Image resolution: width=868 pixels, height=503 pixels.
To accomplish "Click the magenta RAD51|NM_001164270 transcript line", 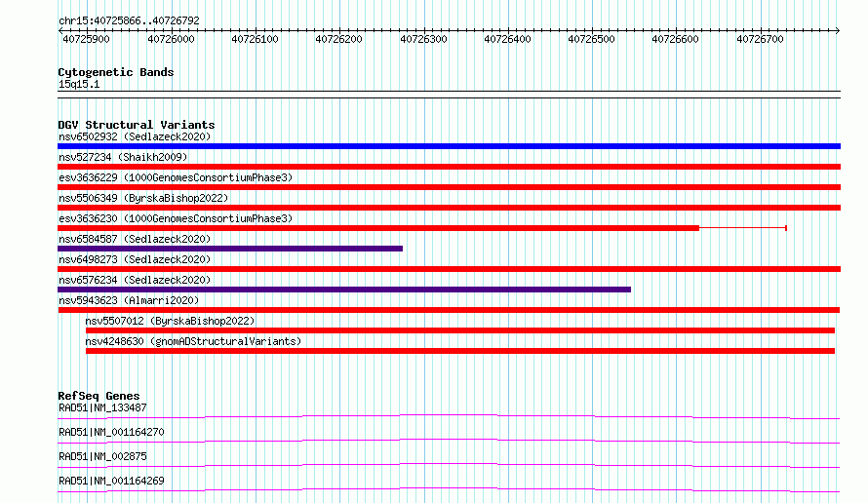I will pos(449,441).
